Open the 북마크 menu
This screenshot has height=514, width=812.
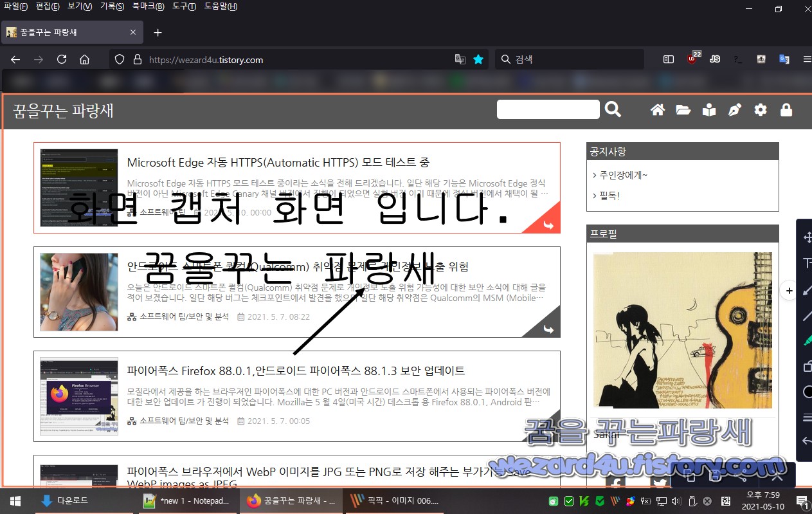148,6
